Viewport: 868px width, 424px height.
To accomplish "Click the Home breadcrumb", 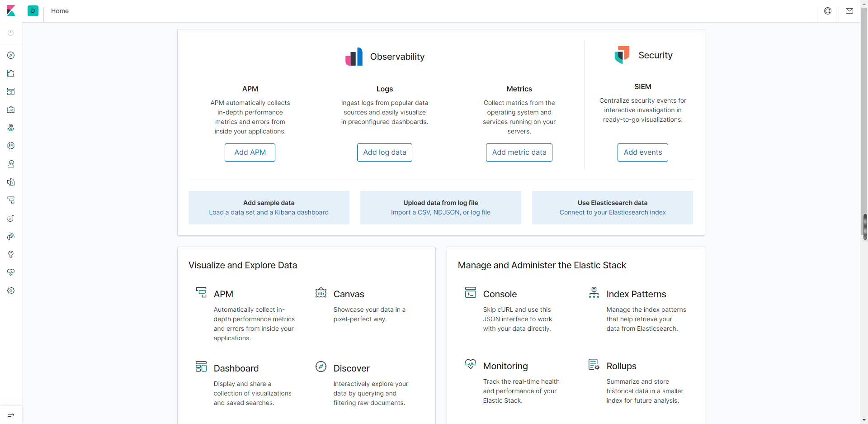I will (60, 11).
